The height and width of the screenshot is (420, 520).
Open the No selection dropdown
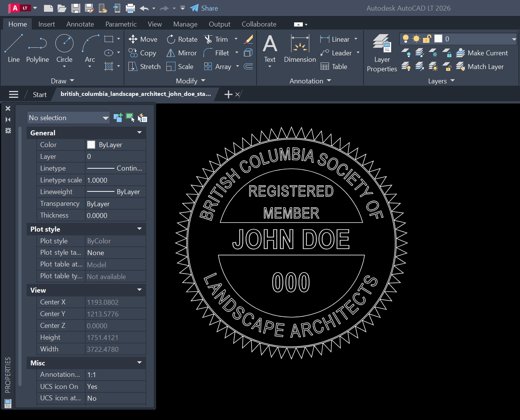tap(68, 118)
